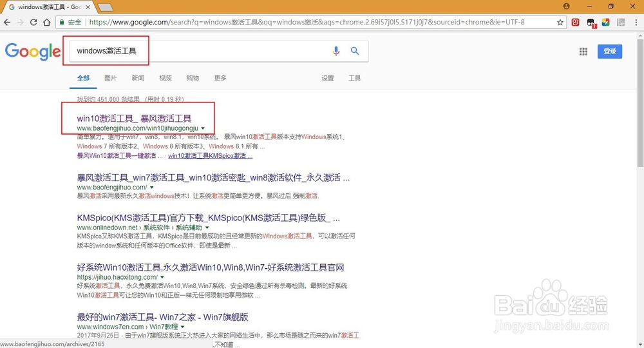Click the URL text https://jihuo.haoxitong.com/
This screenshot has height=348, width=644.
coord(117,277)
